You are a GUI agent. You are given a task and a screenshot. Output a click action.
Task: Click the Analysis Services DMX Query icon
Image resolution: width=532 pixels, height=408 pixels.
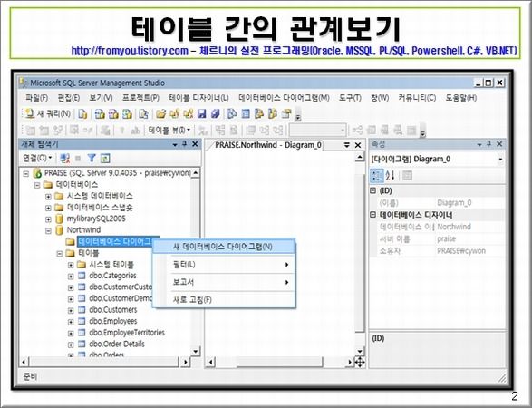click(x=113, y=114)
